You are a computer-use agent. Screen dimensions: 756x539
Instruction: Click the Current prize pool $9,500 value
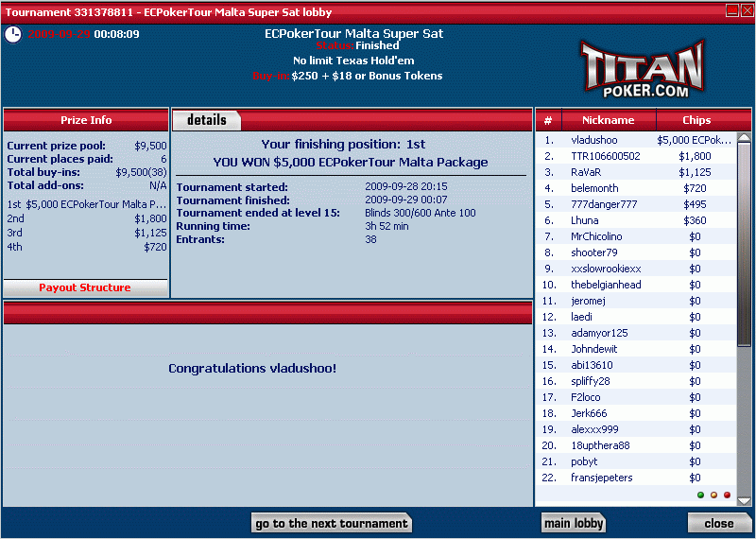click(150, 146)
